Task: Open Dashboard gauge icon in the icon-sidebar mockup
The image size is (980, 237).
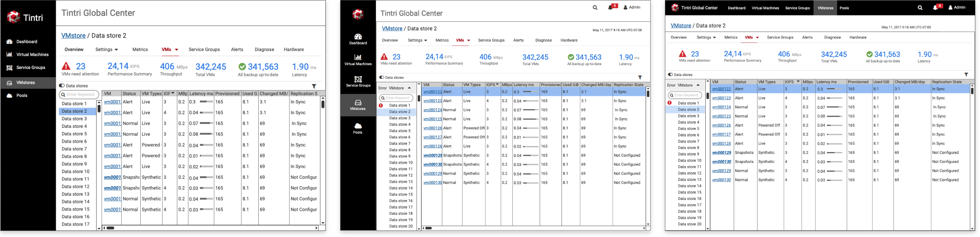Action: [x=358, y=36]
